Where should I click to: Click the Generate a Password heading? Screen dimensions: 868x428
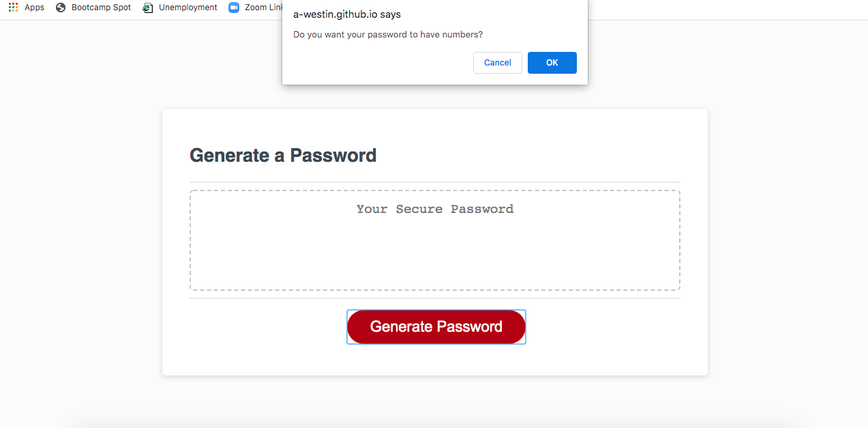[283, 155]
